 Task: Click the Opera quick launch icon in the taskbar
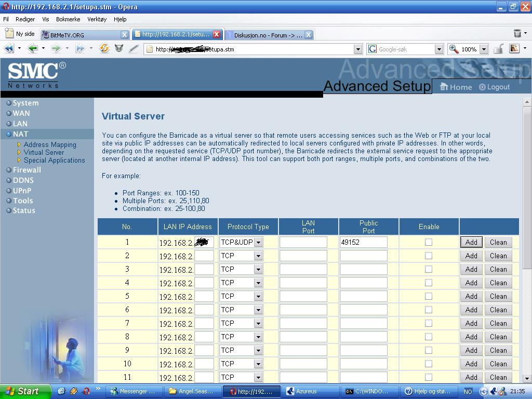[86, 391]
